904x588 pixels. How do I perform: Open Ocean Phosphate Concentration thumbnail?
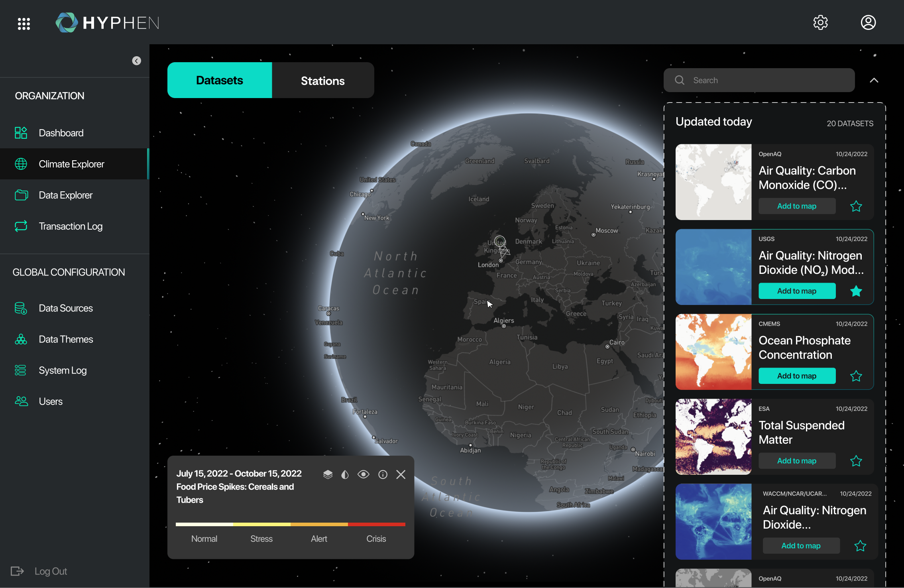713,352
